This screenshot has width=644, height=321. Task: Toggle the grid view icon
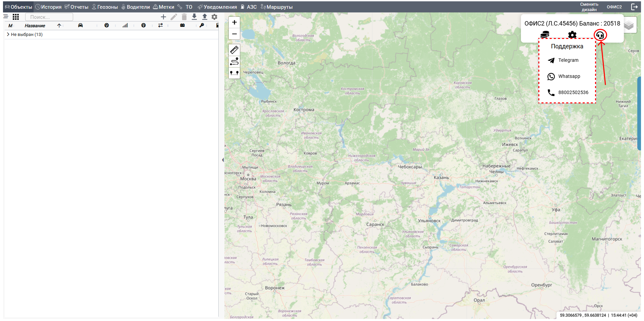(16, 17)
